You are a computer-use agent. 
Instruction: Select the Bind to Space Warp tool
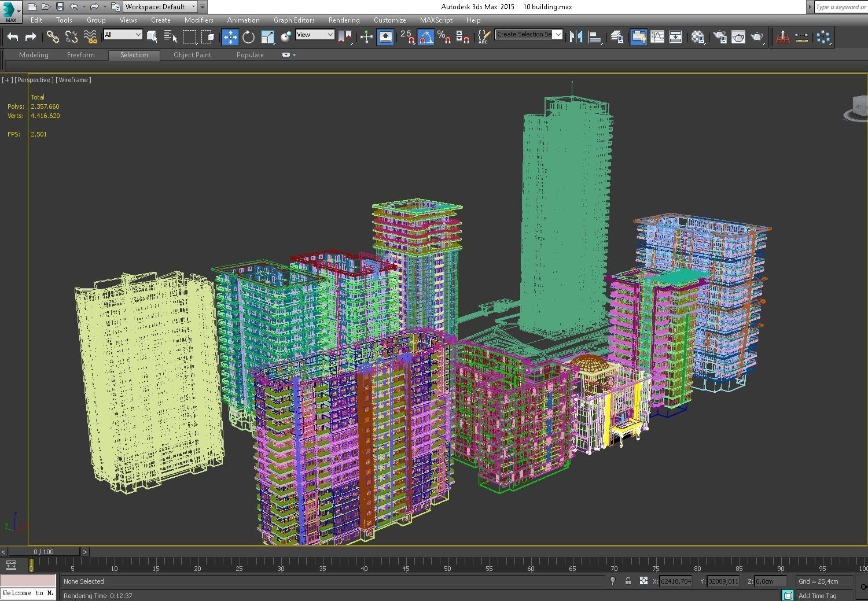(x=90, y=37)
